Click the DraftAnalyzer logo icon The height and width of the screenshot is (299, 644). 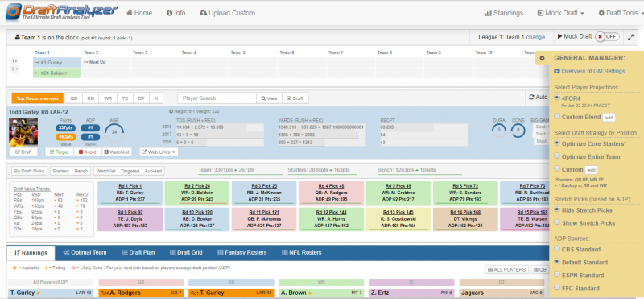(14, 12)
